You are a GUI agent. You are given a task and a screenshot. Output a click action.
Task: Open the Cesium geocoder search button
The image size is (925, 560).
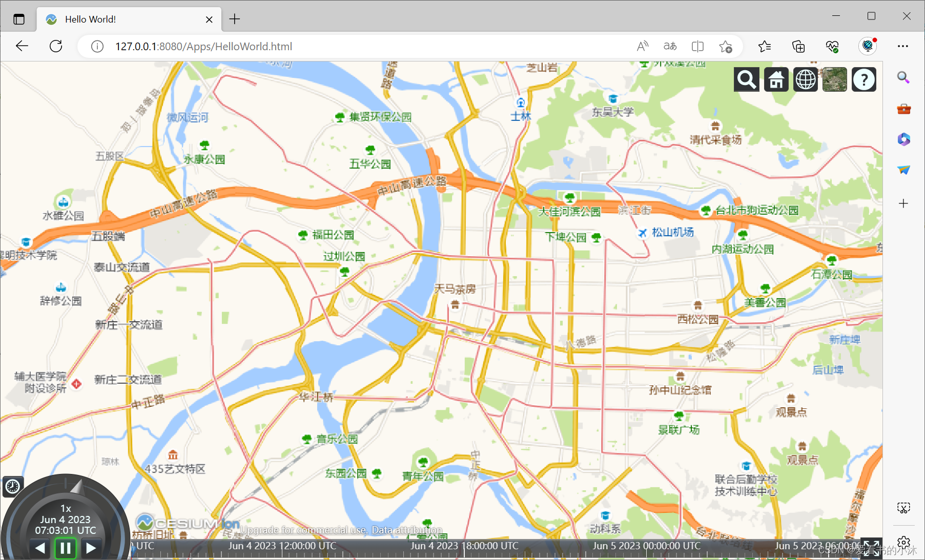point(746,80)
